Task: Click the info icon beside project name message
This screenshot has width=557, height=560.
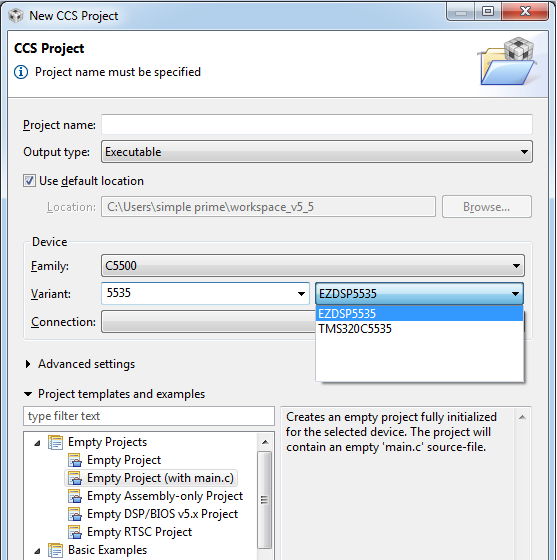Action: [21, 72]
